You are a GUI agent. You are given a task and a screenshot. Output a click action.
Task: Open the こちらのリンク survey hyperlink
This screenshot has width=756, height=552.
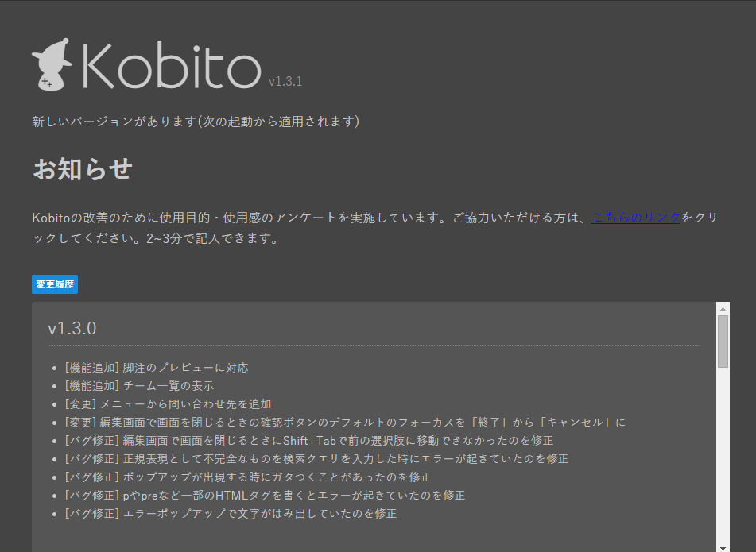636,216
